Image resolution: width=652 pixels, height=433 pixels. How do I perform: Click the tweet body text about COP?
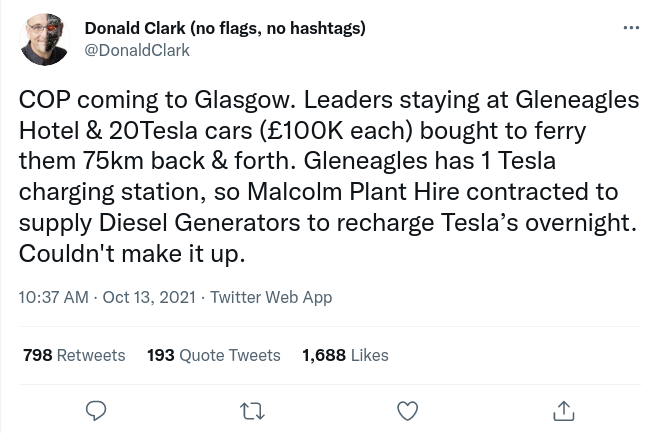coord(328,176)
